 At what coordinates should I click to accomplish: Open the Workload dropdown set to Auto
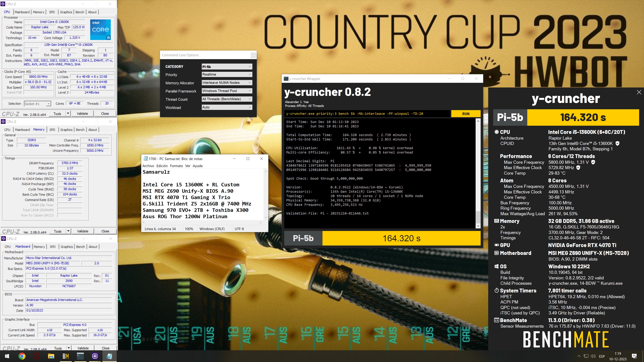(x=227, y=107)
